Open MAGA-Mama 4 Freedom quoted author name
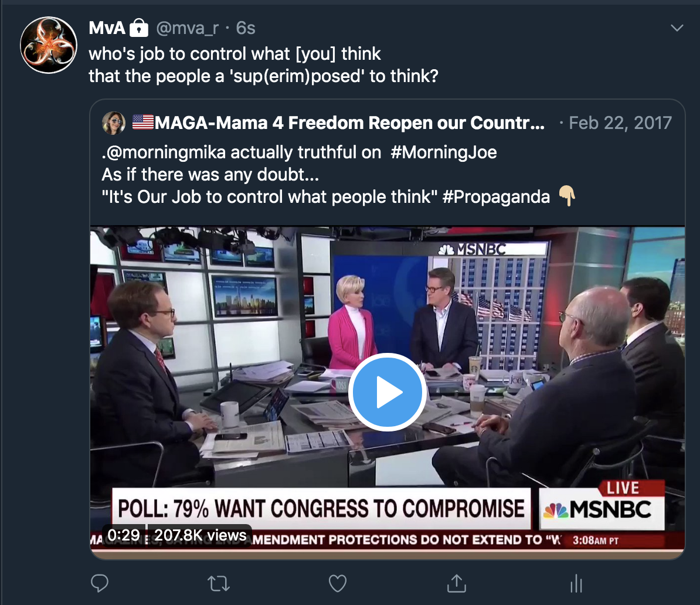The width and height of the screenshot is (700, 605). 349,123
